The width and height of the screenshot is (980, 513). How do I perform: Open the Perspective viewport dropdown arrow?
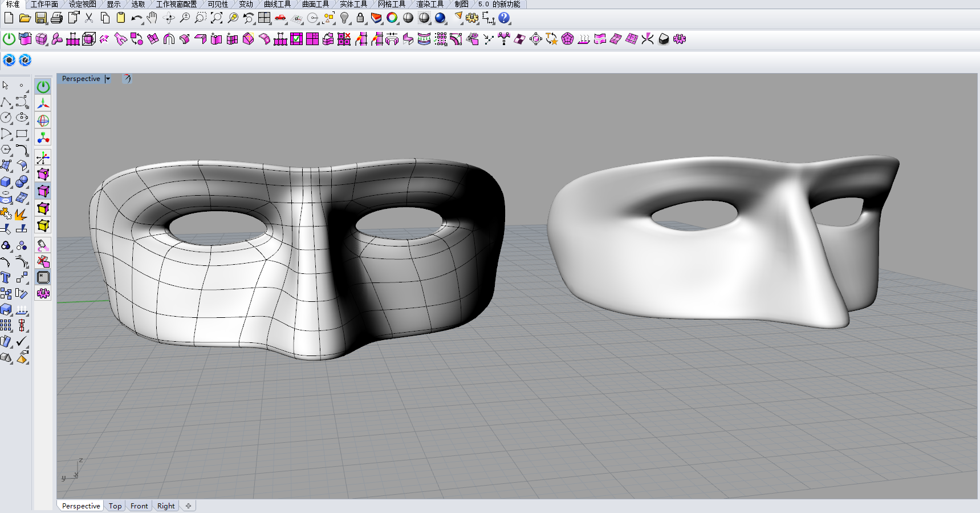tap(108, 79)
